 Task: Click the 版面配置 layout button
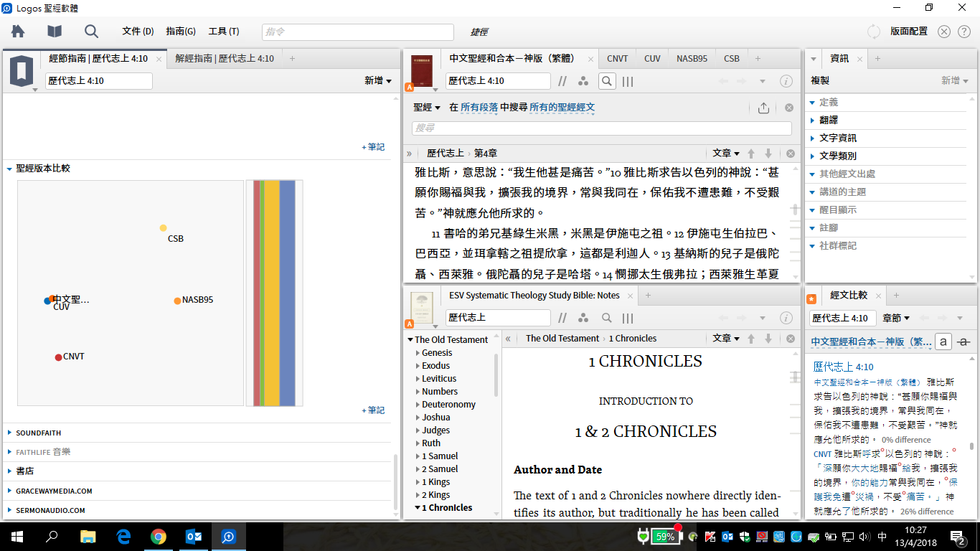909,32
